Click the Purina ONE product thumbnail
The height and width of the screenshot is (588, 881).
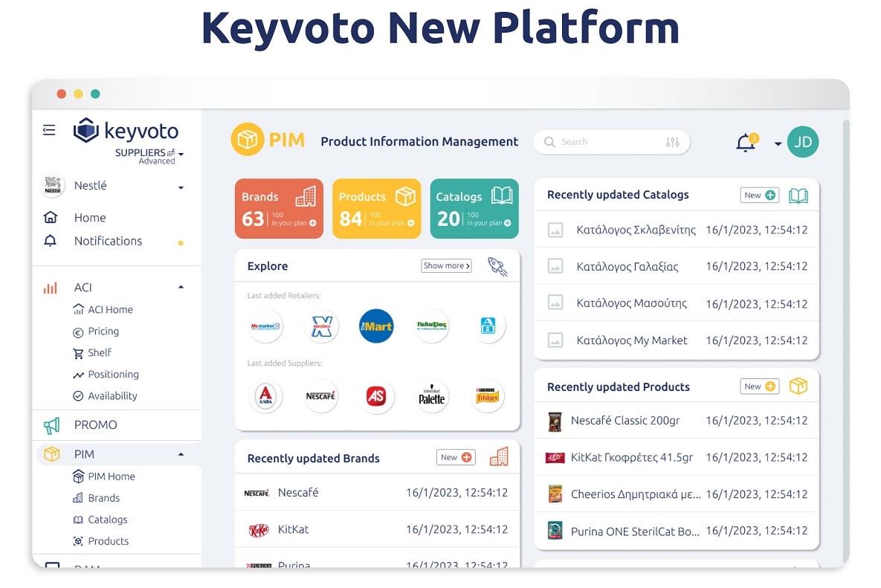coord(555,531)
